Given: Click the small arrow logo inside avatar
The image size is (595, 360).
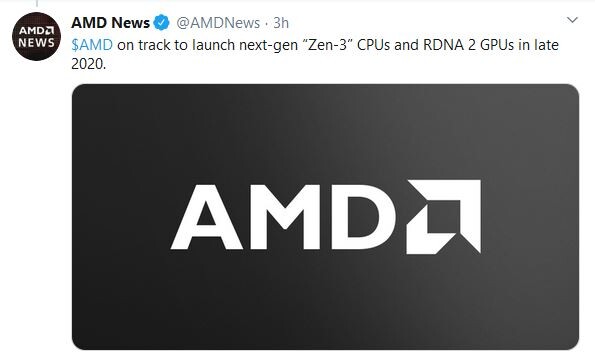Looking at the screenshot, I should point(50,30).
